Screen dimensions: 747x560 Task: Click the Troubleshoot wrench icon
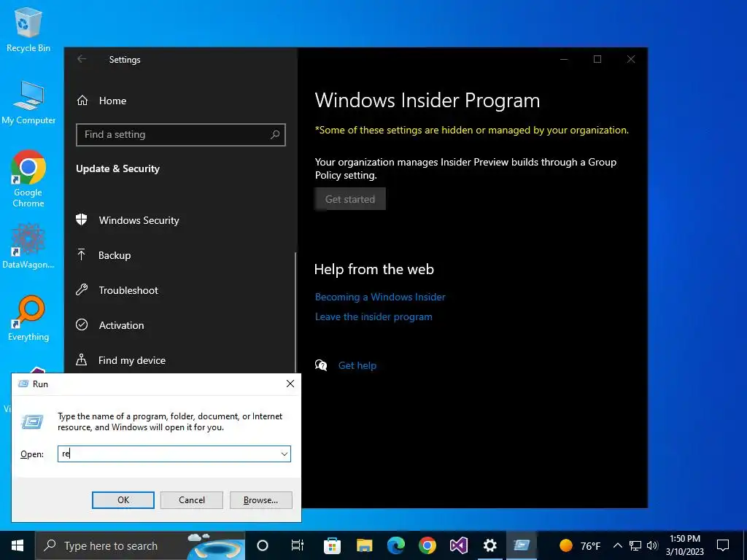82,289
